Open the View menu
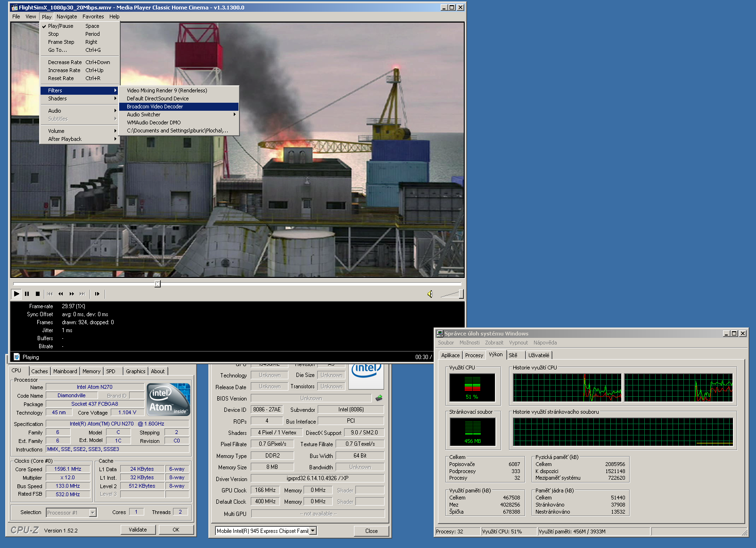Viewport: 756px width, 548px height. (x=31, y=16)
